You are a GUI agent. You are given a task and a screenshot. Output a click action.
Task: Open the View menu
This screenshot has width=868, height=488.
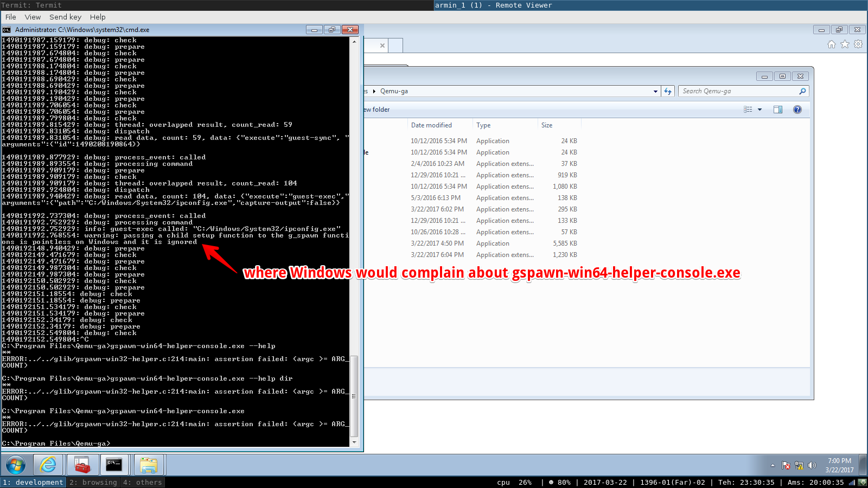coord(33,17)
